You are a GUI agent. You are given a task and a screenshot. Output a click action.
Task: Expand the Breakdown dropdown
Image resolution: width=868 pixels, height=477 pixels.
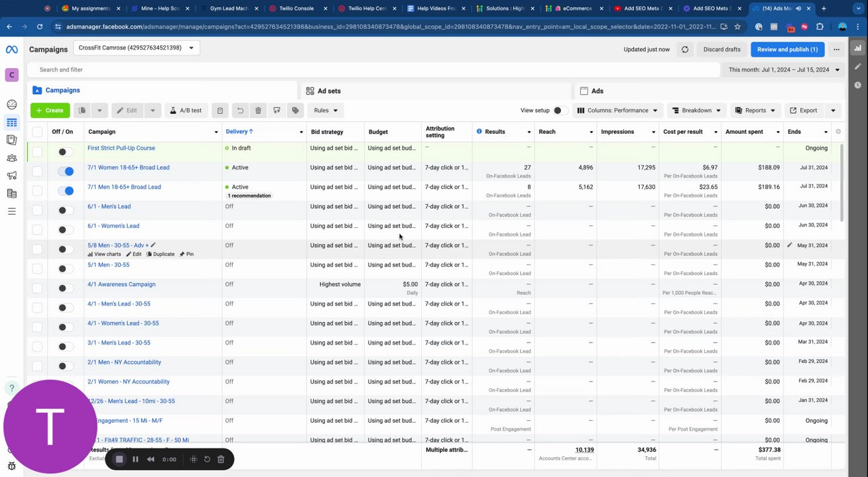(696, 111)
